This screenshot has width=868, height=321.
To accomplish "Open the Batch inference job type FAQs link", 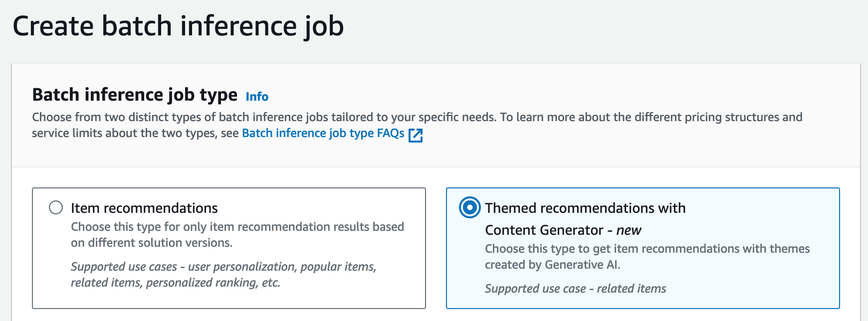I will [323, 133].
